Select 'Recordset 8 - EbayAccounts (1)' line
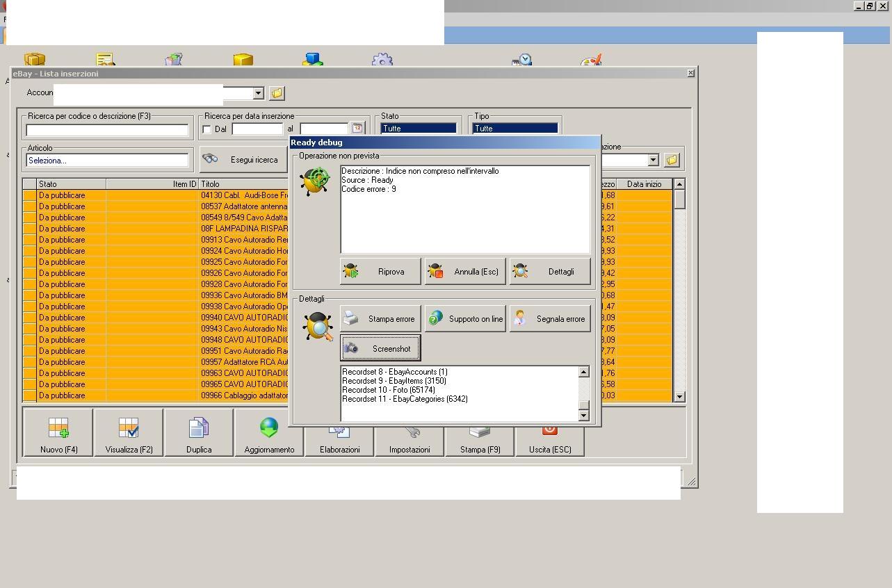 click(x=395, y=372)
